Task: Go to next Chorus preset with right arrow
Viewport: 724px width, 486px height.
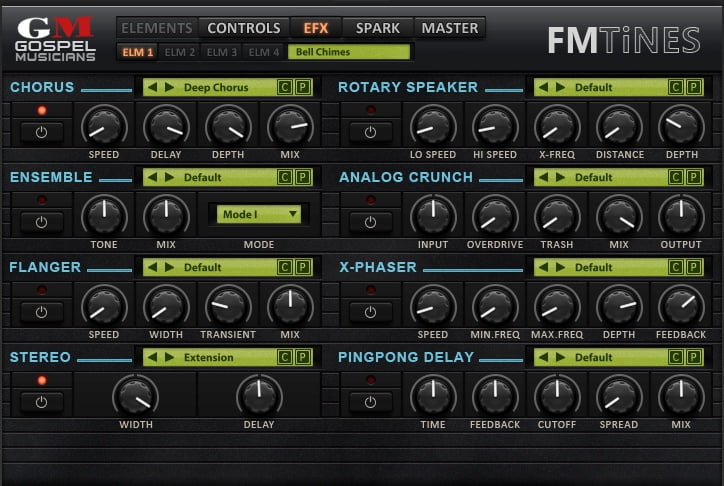Action: click(x=169, y=87)
